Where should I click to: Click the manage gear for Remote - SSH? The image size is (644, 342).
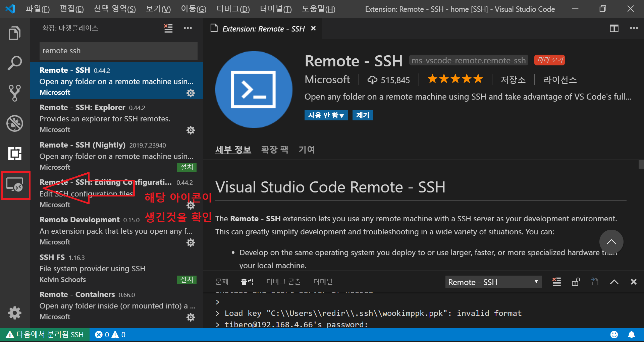(x=191, y=93)
